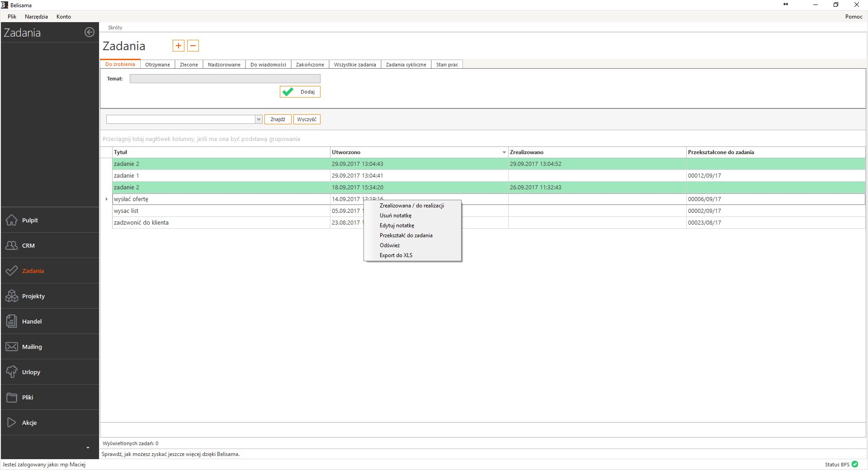Viewport: 868px width, 470px height.
Task: Open the Utworzono column sort dropdown arrow
Action: (504, 152)
